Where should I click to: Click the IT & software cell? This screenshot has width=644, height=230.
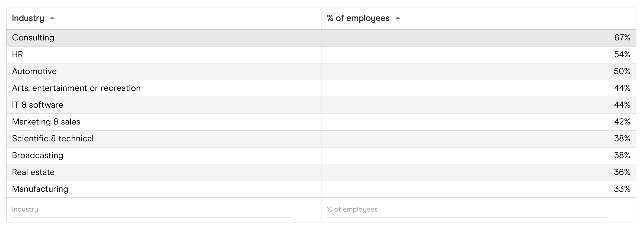pos(37,105)
